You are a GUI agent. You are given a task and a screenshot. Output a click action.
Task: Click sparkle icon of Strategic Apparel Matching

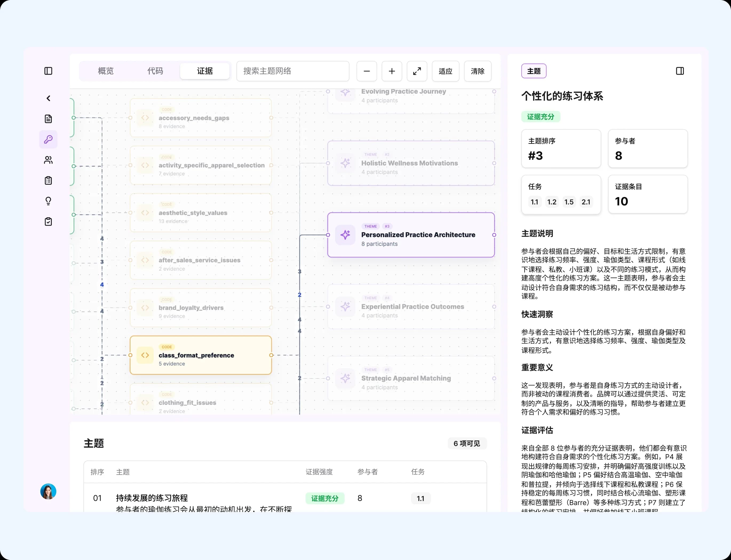tap(345, 378)
